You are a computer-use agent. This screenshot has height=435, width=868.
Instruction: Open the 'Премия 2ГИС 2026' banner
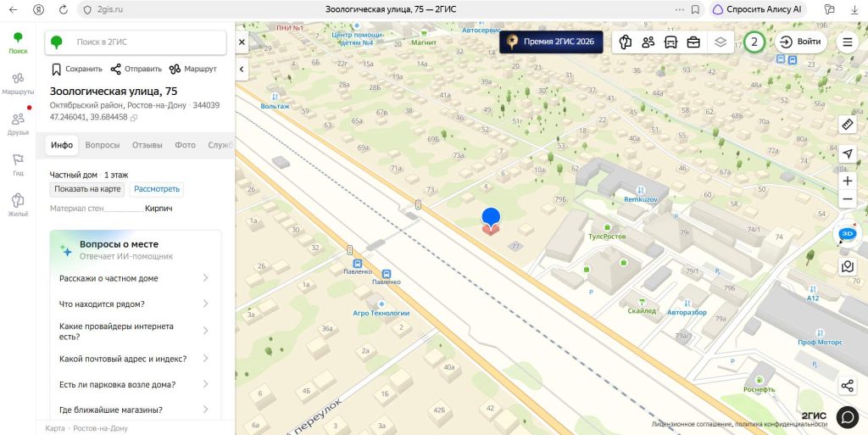pos(551,42)
